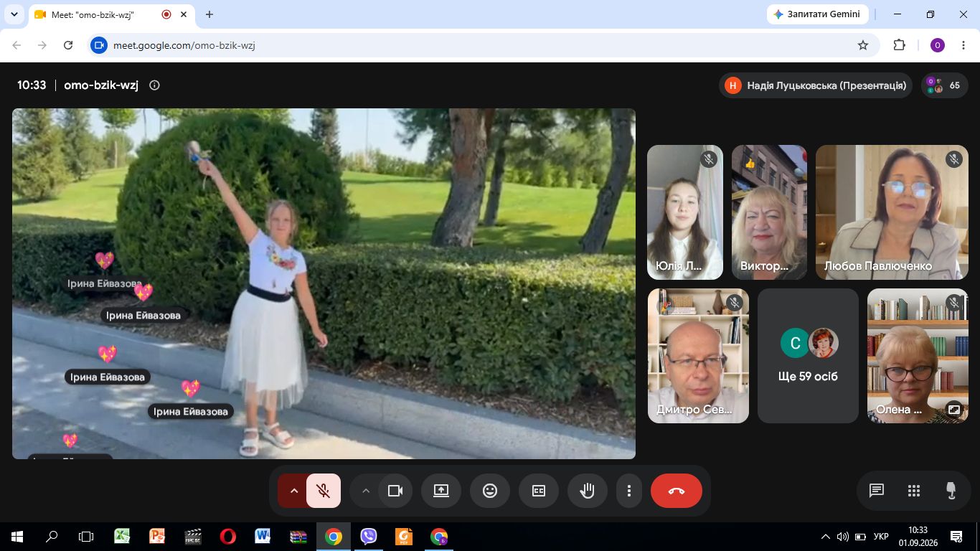Viewport: 980px width, 551px height.
Task: Open the activities grid icon
Action: [x=913, y=491]
